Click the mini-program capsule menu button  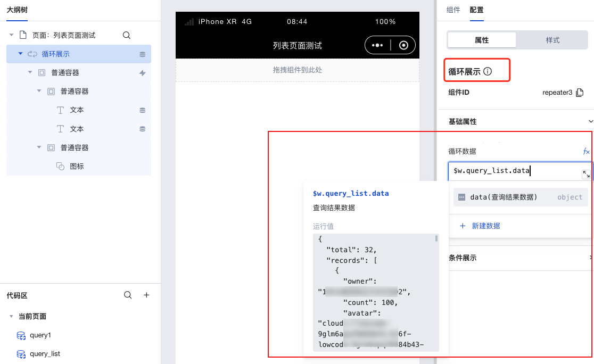(x=378, y=45)
